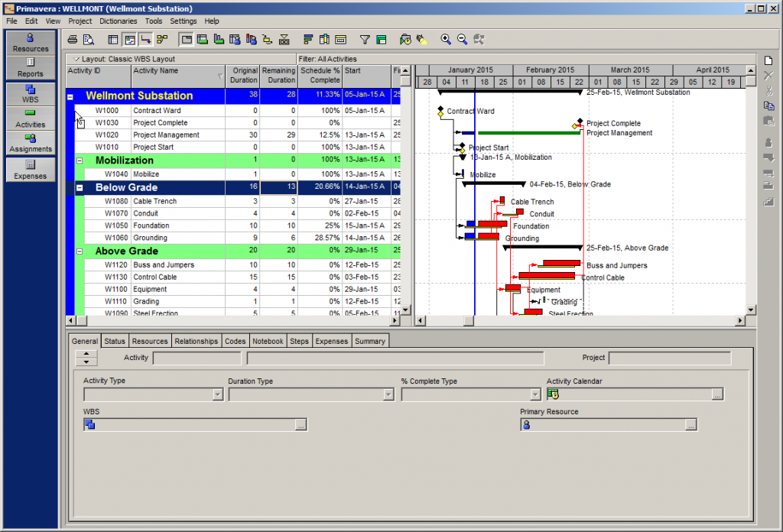Click the WBS field browse button
This screenshot has height=532, width=783.
click(301, 424)
